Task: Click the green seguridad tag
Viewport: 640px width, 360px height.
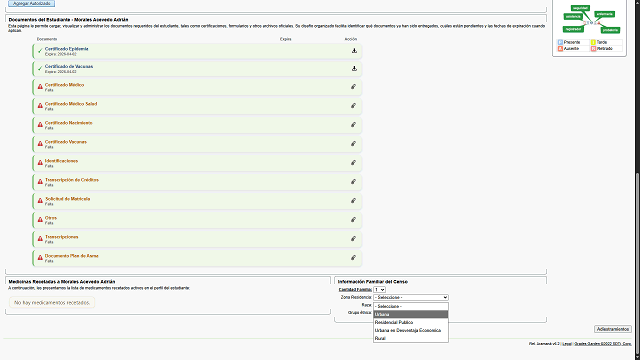Action: (580, 8)
